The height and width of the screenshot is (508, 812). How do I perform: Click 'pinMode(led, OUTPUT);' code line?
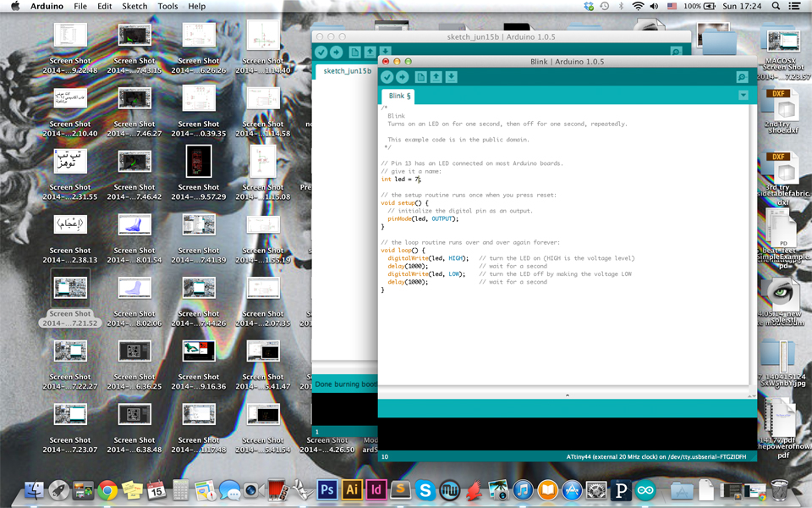(x=423, y=218)
